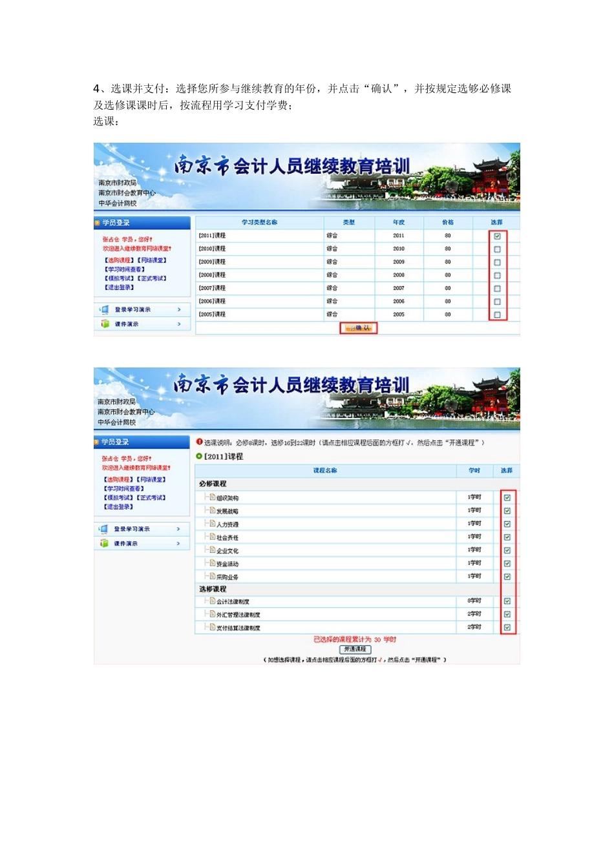Click the document icon beside 支付结算法律制度

[212, 627]
